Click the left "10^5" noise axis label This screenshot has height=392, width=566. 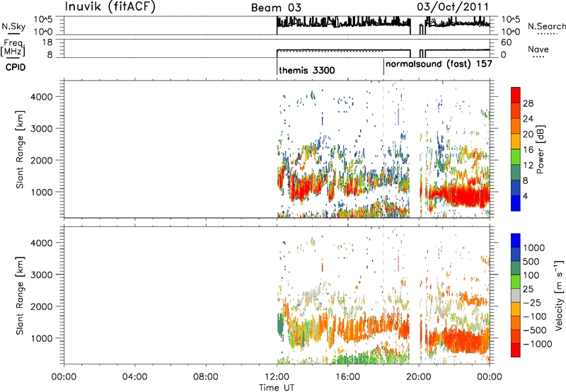coord(44,20)
